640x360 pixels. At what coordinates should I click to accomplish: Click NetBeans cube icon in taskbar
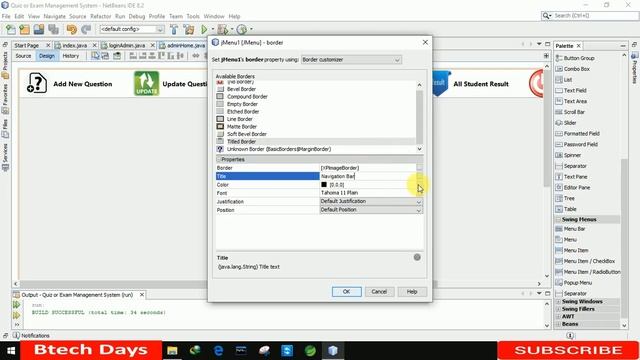coord(333,351)
